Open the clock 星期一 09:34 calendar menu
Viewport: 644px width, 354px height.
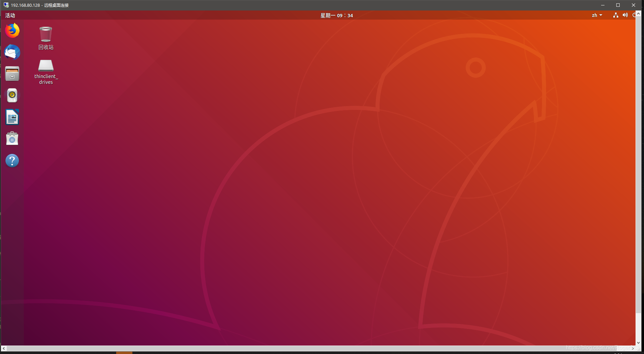coord(337,16)
